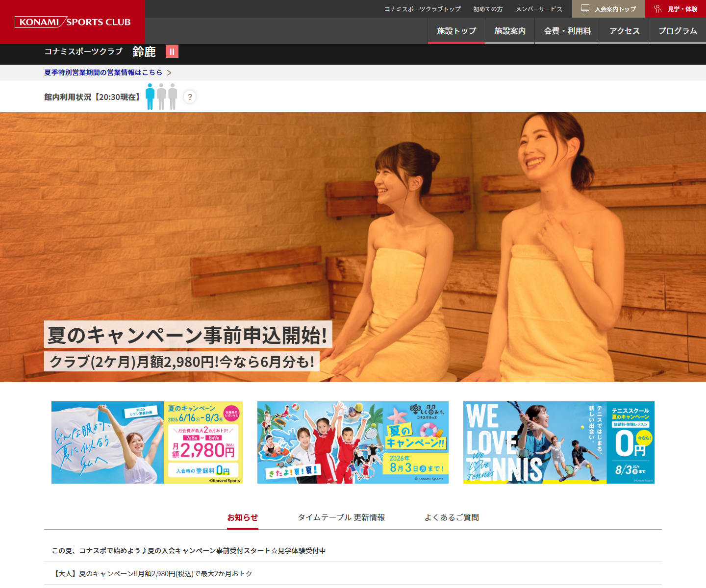The height and width of the screenshot is (588, 706).
Task: Open the facility usage help question mark
Action: pos(190,97)
